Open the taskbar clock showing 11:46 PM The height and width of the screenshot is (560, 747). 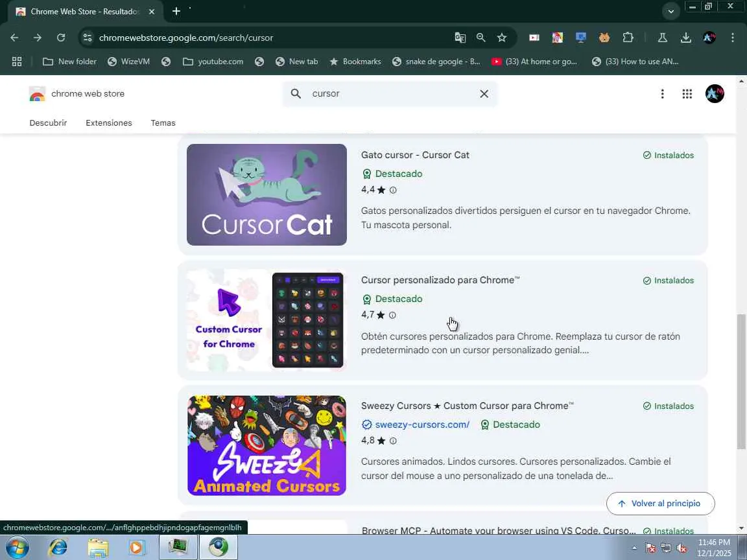(714, 548)
